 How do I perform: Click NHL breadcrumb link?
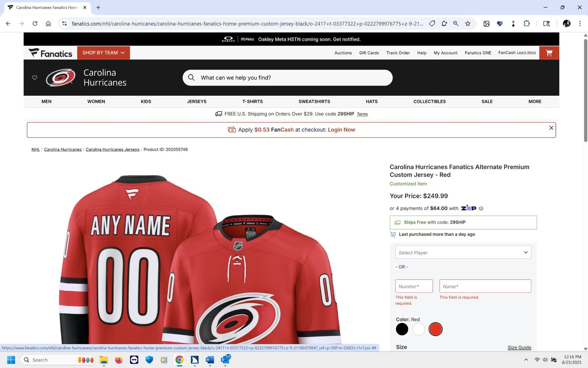(36, 149)
